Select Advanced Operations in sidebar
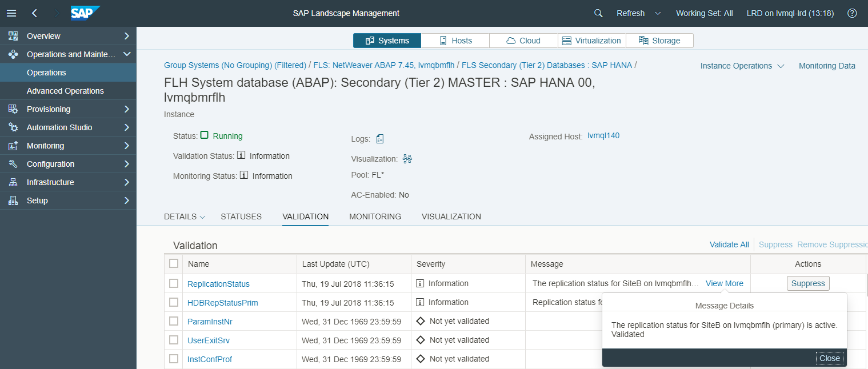The height and width of the screenshot is (369, 868). coord(65,91)
